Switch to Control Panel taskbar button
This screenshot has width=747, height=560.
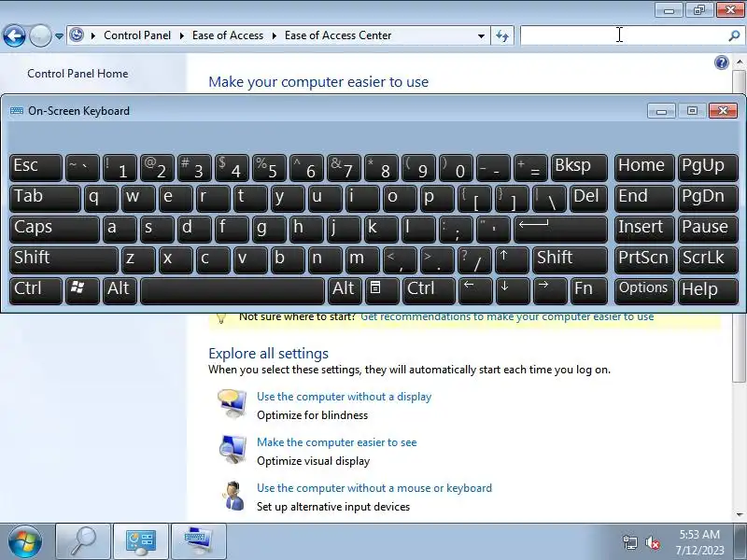pos(141,542)
